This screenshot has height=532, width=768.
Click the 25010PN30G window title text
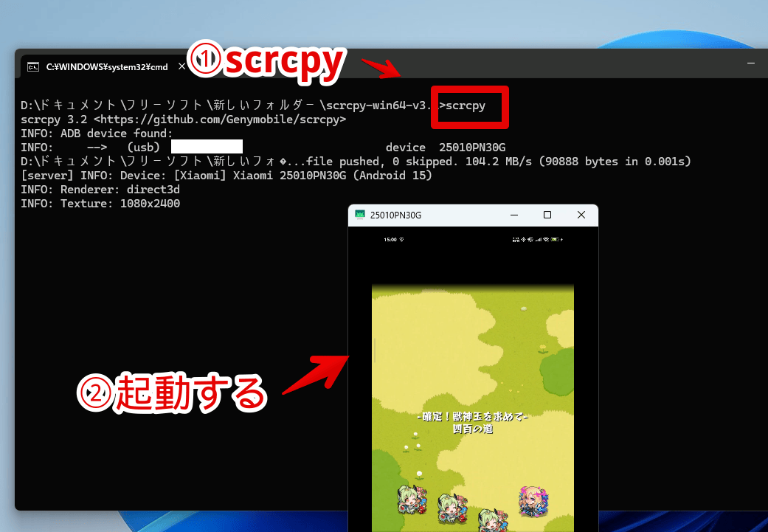[x=395, y=215]
